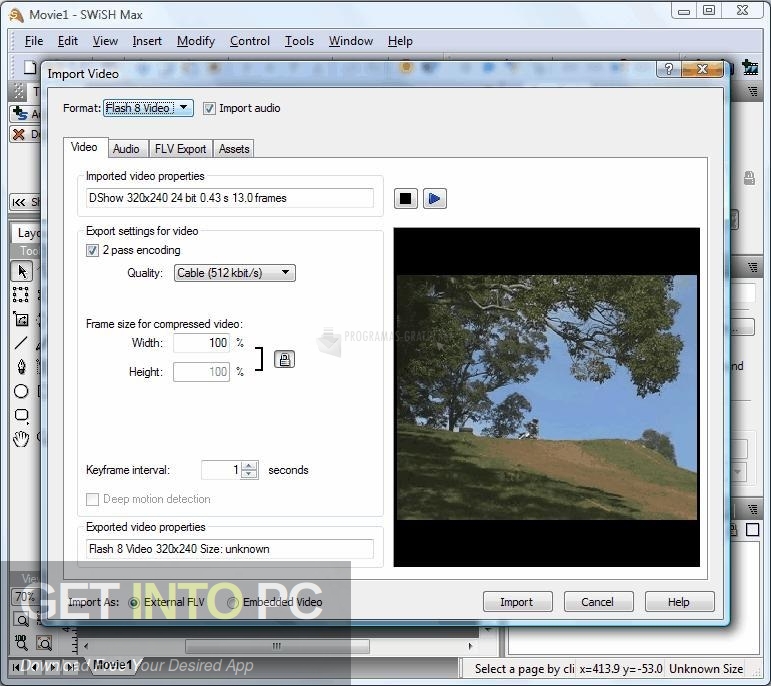This screenshot has height=686, width=771.
Task: Click the Imported video properties field
Action: (x=230, y=198)
